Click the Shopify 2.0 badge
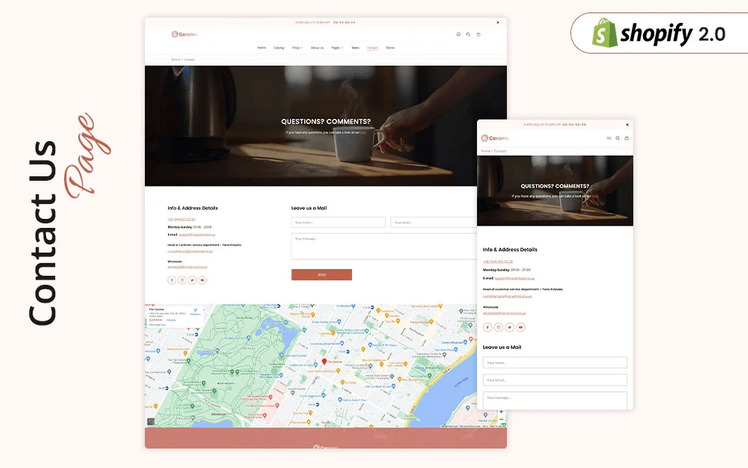748x468 pixels. 659,33
